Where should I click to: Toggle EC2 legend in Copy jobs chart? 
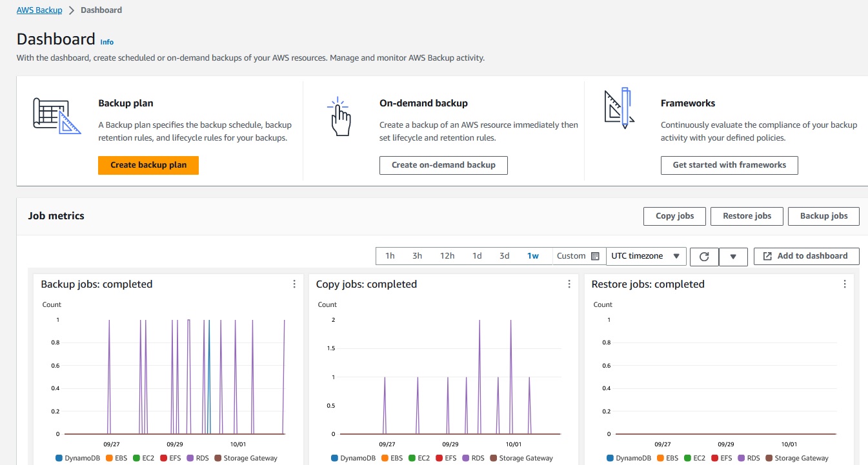pyautogui.click(x=419, y=459)
